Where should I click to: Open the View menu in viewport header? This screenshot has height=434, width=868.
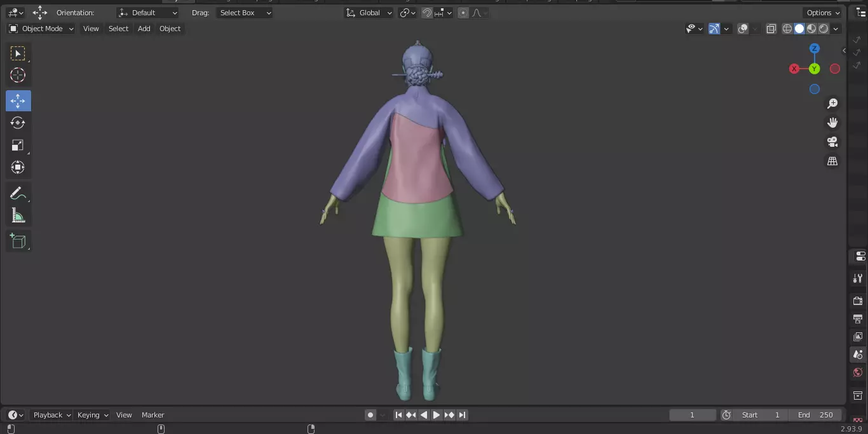[x=92, y=29]
